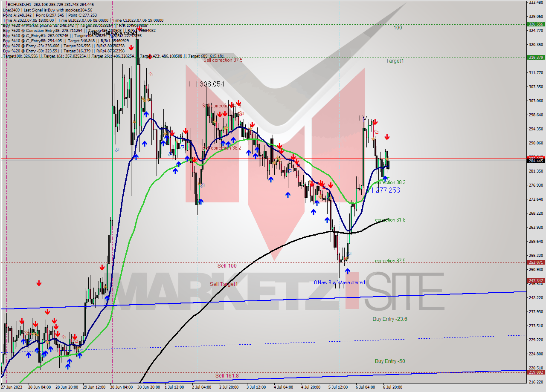Click the 216.220 price axis value
The height and width of the screenshot is (392, 546).
tap(536, 382)
